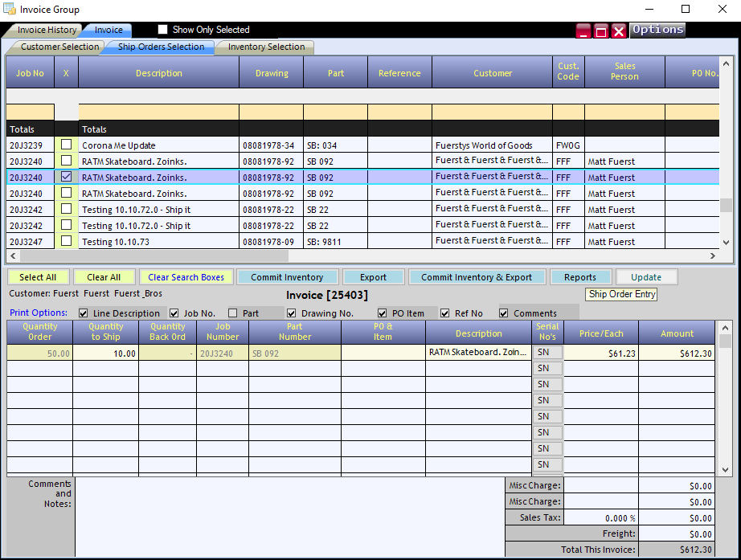
Task: Click SN button for RATM Skateboard line
Action: point(548,353)
